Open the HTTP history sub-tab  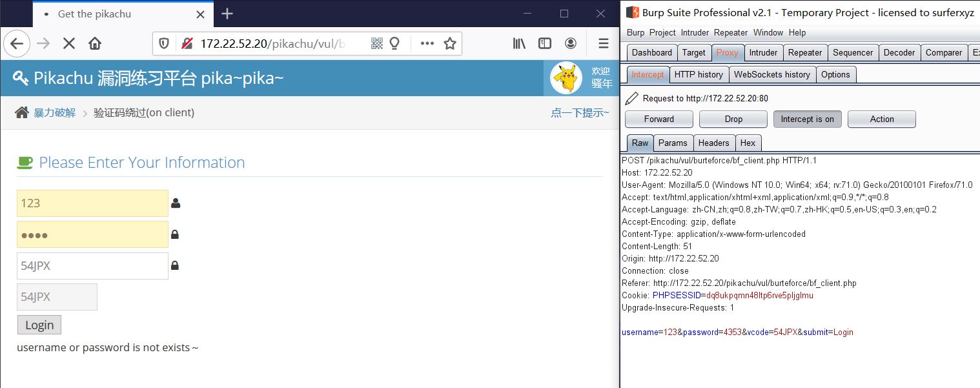(x=699, y=75)
